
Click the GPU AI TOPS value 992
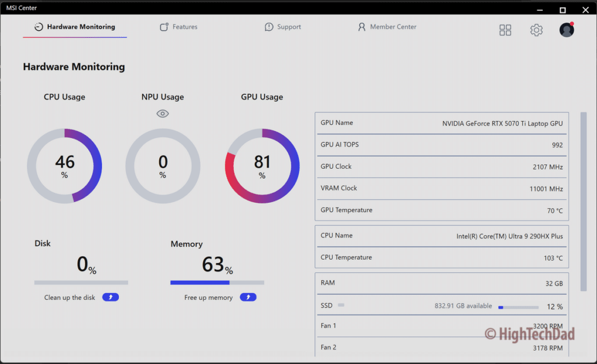[x=557, y=145]
